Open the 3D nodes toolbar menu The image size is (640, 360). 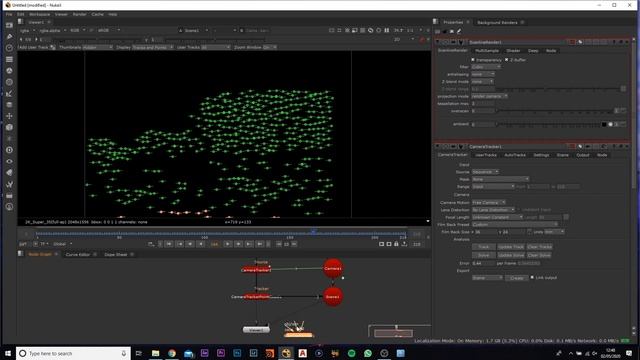(x=9, y=127)
